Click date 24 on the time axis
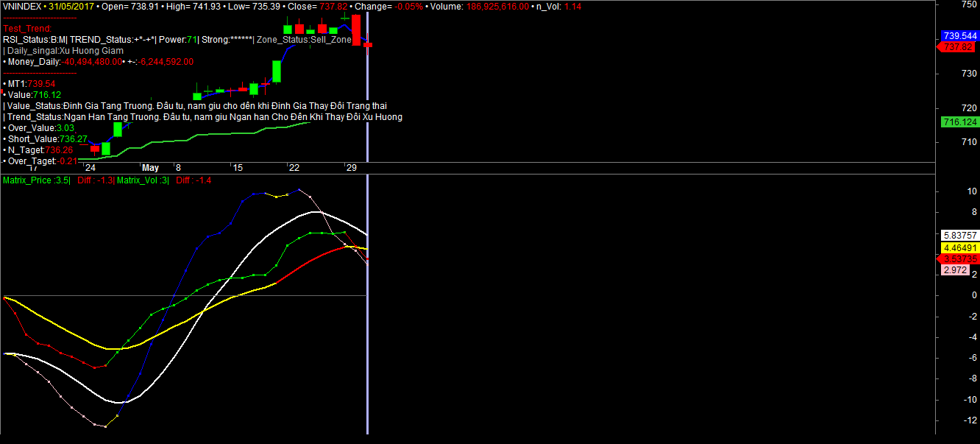 click(x=90, y=168)
